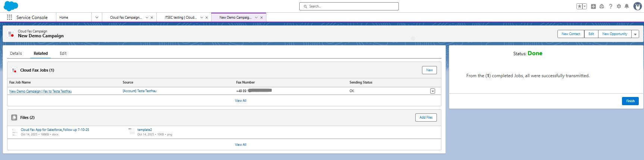Close the New Demo Campaign workspace tab
This screenshot has width=644, height=160.
click(x=262, y=17)
